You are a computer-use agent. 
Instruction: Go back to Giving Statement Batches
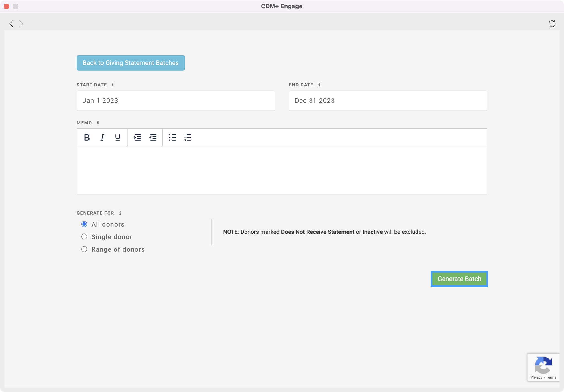[x=131, y=63]
